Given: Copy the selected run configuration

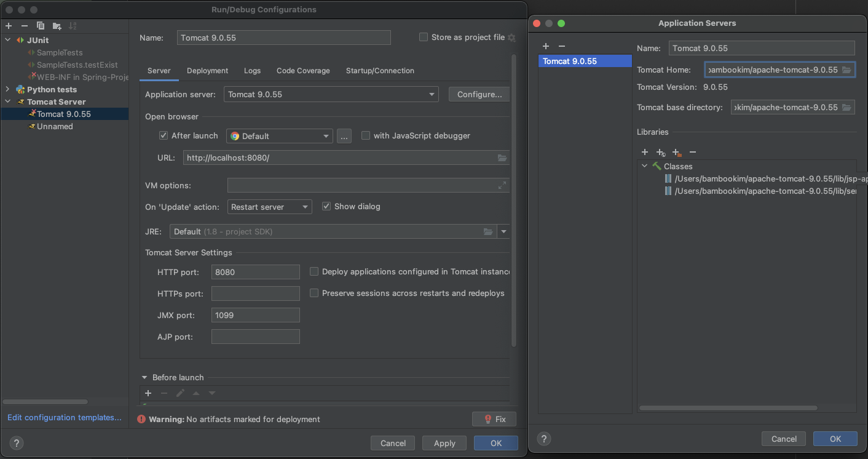Looking at the screenshot, I should 41,26.
